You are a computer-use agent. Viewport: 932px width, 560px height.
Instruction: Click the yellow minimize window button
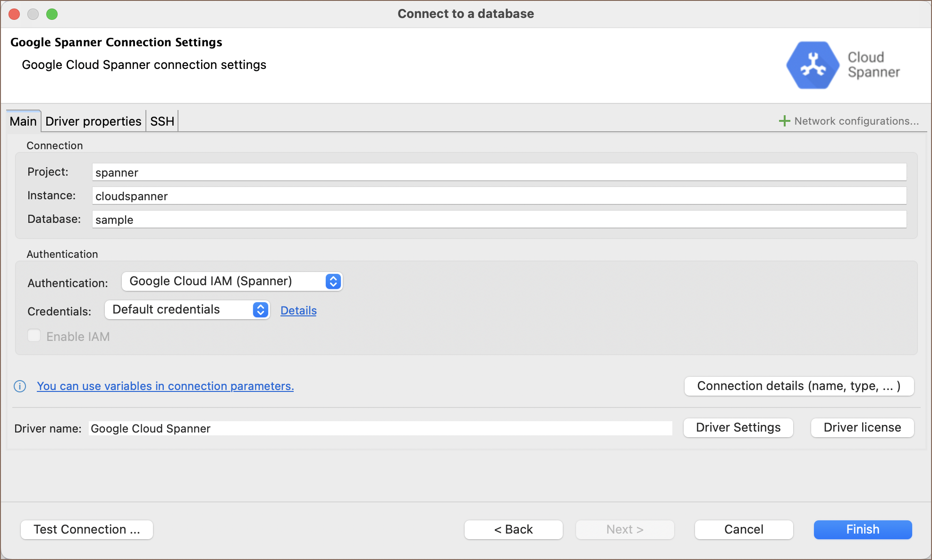33,14
